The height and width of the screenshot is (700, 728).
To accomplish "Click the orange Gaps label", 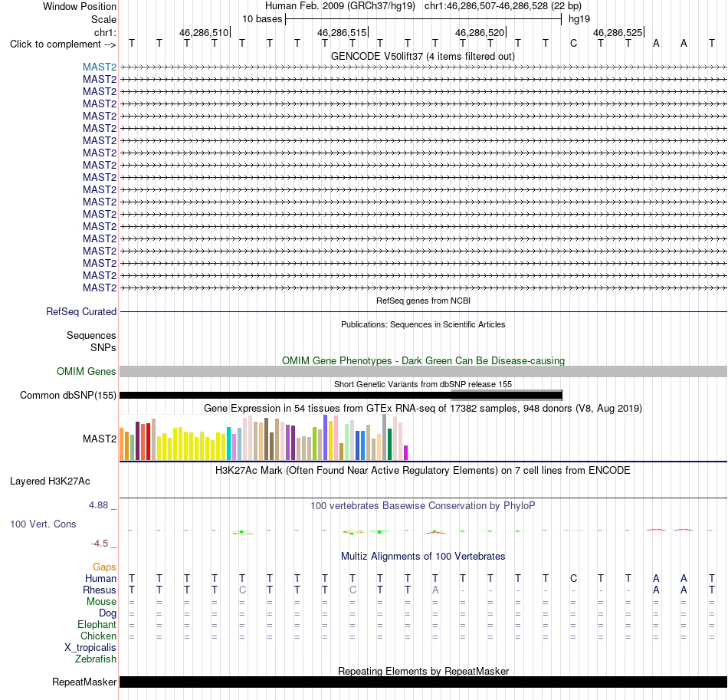I will (x=104, y=567).
